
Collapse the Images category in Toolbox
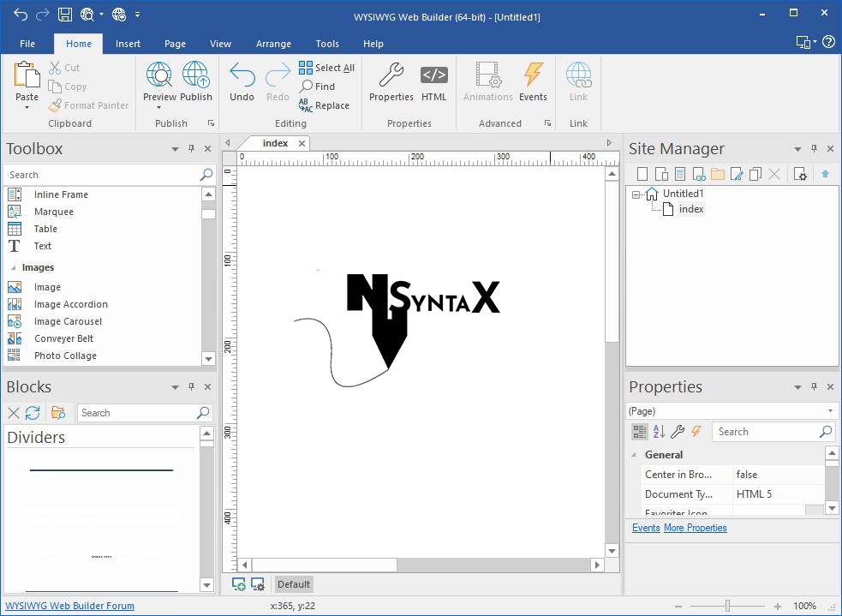pyautogui.click(x=13, y=267)
